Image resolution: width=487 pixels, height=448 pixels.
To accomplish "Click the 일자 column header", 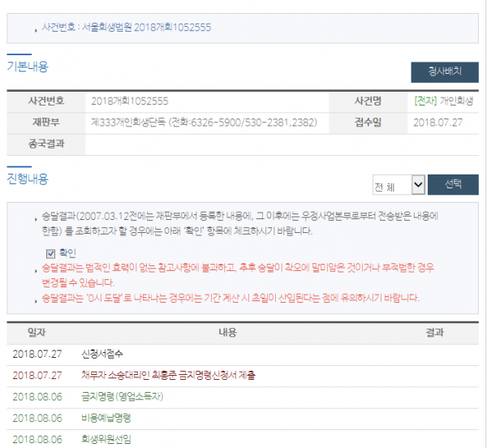I will (37, 333).
